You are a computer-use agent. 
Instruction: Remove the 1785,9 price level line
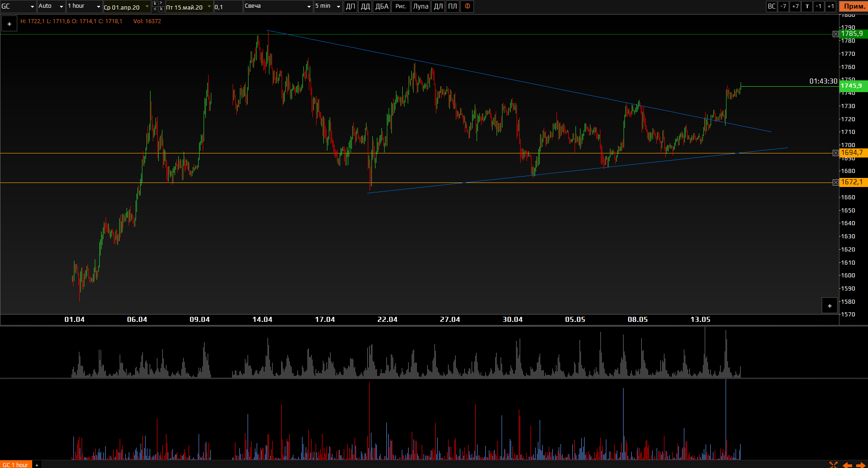click(x=835, y=34)
